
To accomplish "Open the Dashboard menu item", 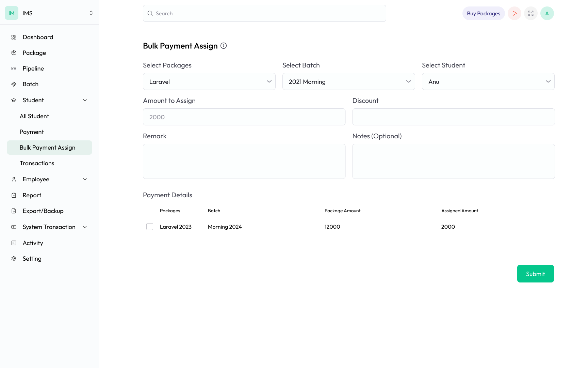I will click(x=49, y=37).
